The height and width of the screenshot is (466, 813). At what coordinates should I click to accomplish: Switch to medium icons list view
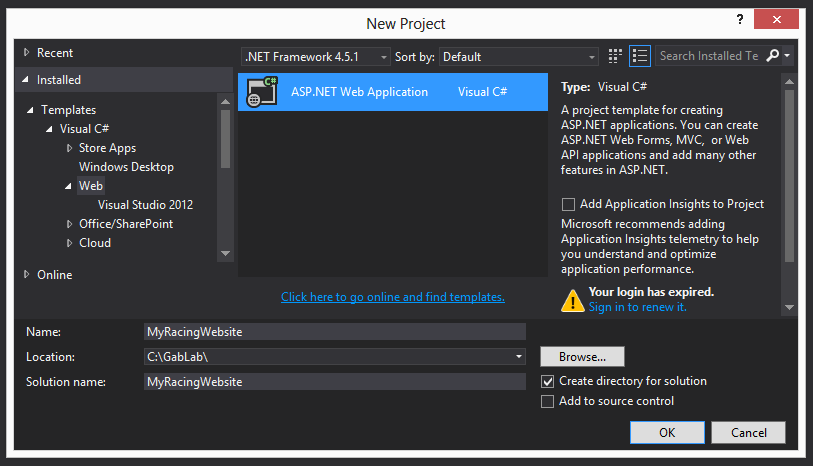coord(640,56)
